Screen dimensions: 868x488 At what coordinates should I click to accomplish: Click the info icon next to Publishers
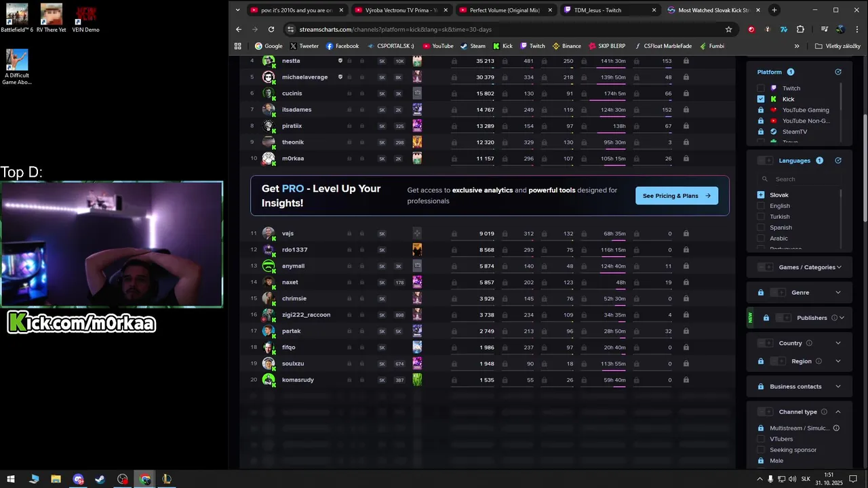click(x=834, y=318)
